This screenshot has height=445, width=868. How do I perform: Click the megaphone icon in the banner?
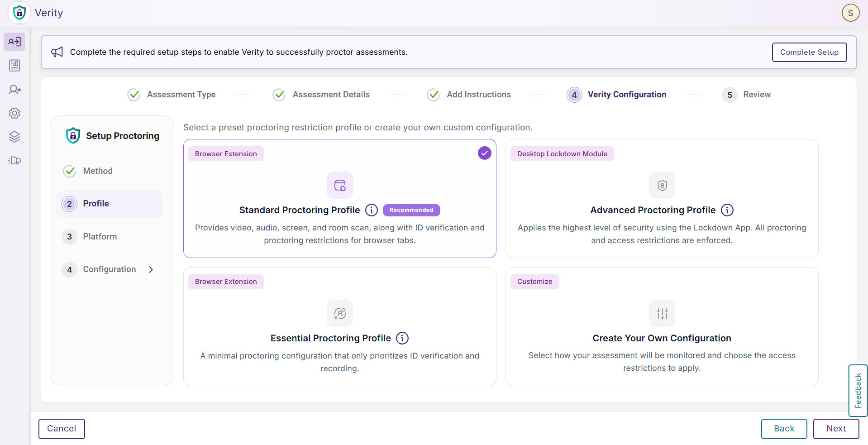57,52
